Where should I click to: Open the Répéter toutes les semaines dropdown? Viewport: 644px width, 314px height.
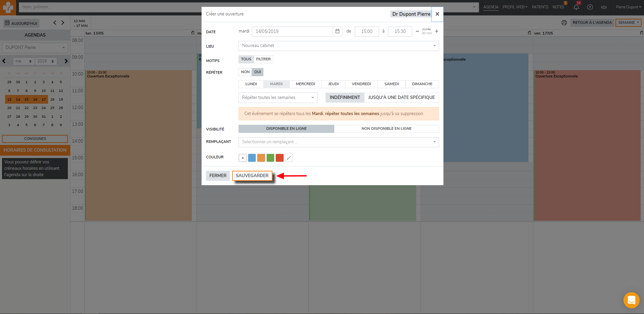[277, 98]
